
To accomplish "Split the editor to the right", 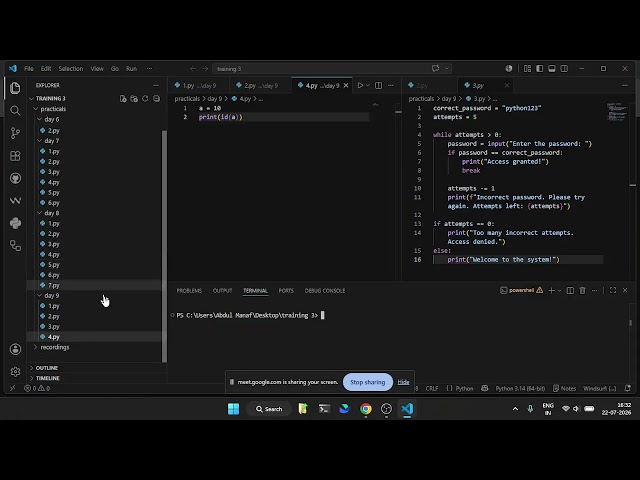I will pos(378,85).
